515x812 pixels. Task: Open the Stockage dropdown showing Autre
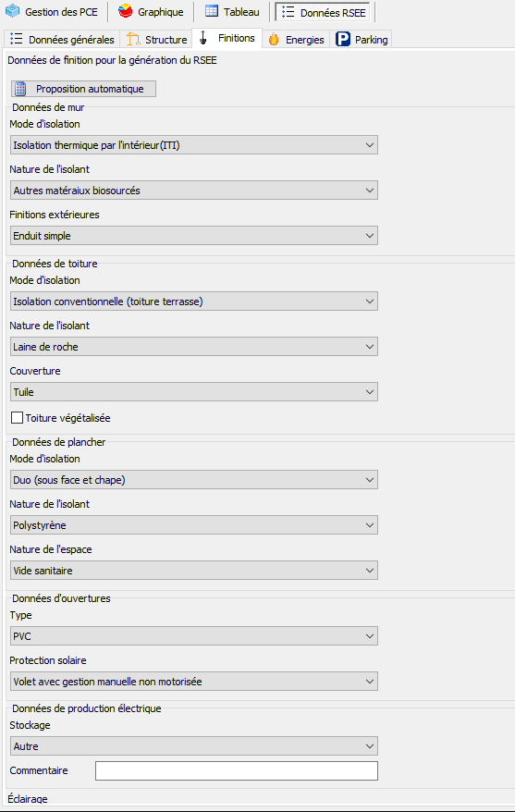[194, 745]
